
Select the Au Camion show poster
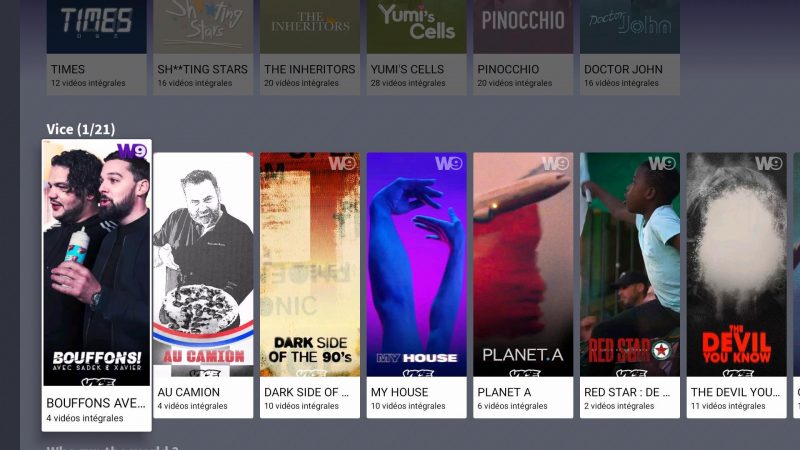tap(203, 264)
